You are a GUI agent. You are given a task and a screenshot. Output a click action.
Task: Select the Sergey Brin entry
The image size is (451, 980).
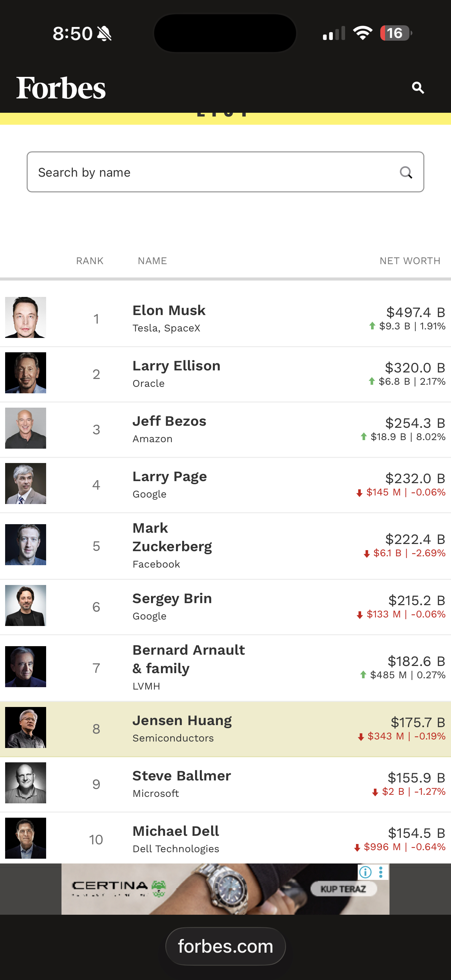[x=172, y=599]
